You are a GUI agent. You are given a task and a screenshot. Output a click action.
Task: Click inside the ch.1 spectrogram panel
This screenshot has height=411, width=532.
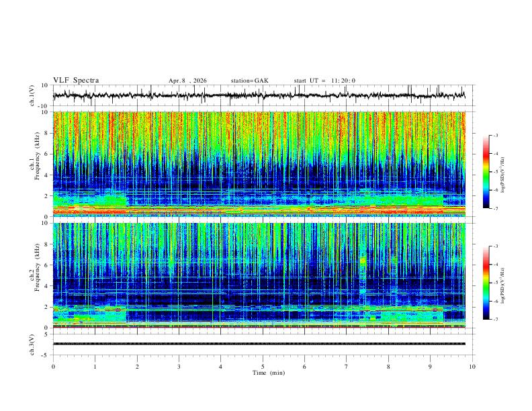(x=259, y=164)
